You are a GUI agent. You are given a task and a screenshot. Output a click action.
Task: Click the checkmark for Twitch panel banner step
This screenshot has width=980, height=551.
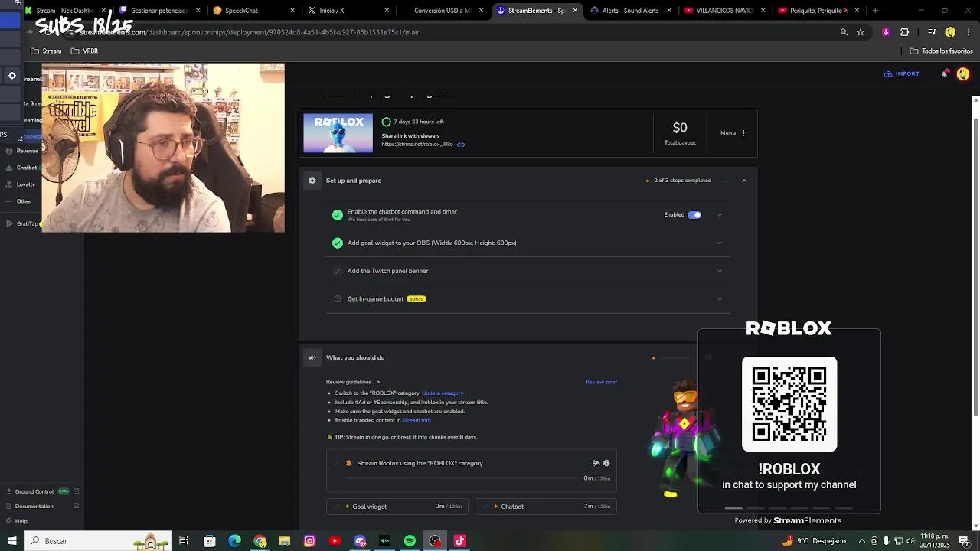tap(338, 271)
